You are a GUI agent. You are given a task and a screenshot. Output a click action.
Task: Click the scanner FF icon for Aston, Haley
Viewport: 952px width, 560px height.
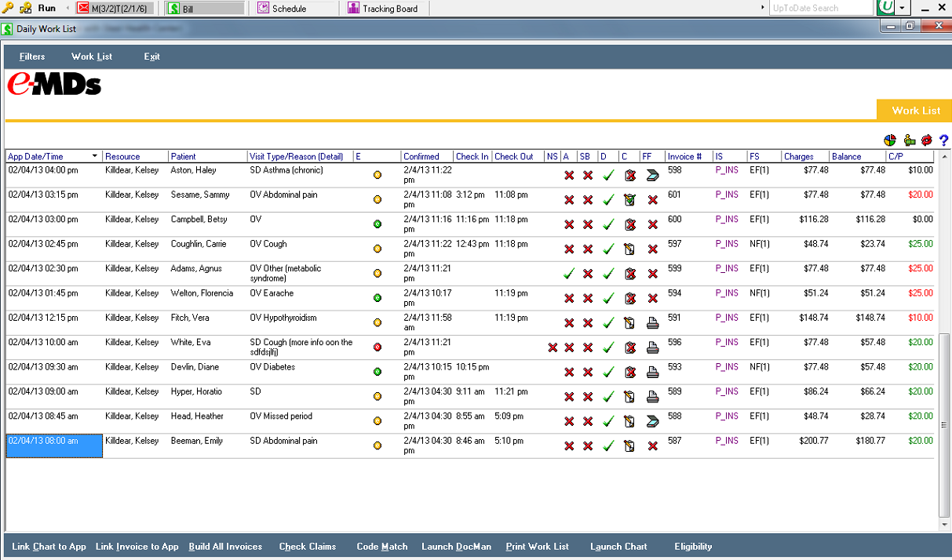[x=652, y=175]
